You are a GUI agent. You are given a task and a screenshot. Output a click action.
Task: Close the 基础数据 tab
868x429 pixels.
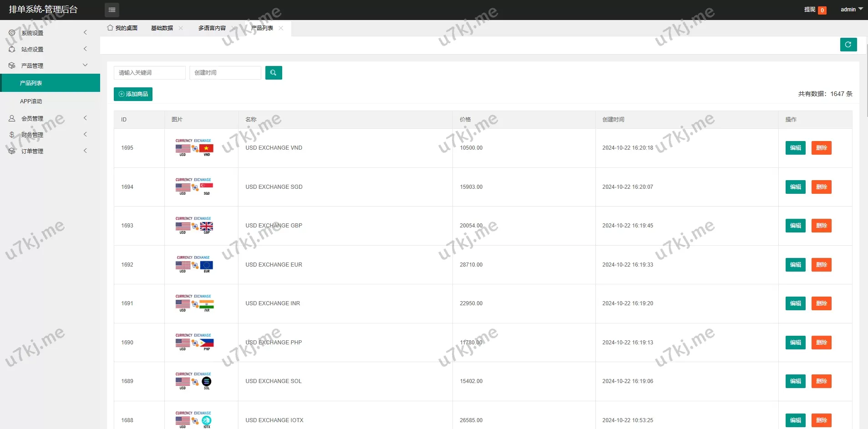click(x=181, y=28)
